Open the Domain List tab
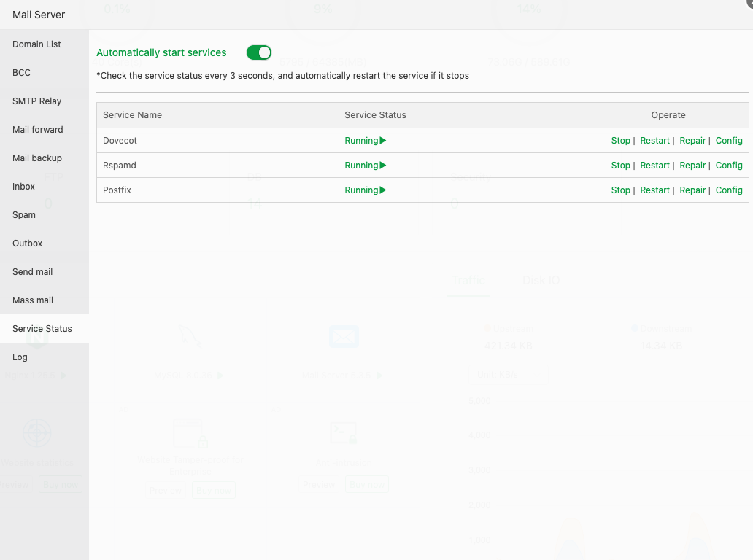 [36, 44]
